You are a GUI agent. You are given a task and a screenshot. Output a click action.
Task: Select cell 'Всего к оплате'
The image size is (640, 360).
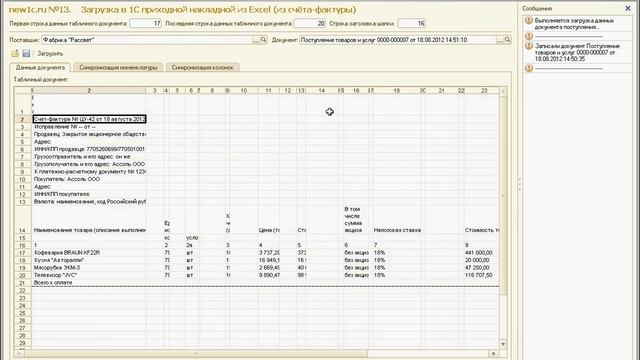click(89, 282)
